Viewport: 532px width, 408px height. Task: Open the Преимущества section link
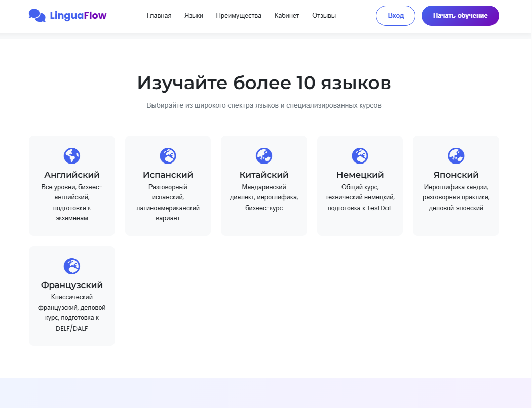(x=239, y=16)
